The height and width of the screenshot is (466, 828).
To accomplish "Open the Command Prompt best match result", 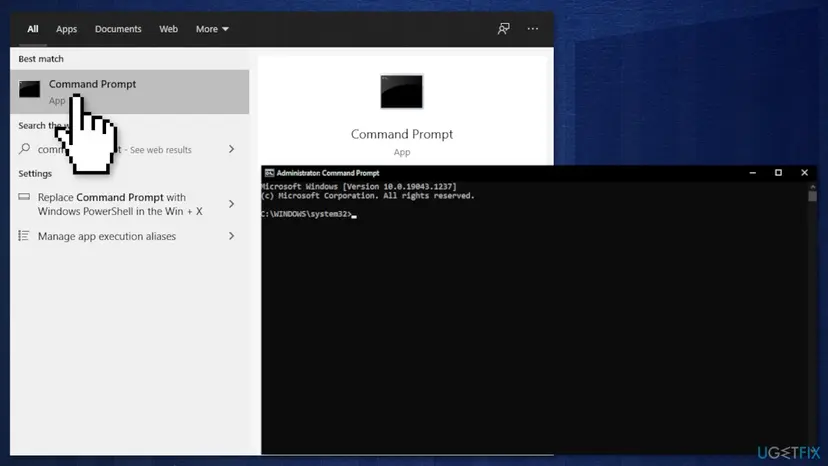I will 129,92.
